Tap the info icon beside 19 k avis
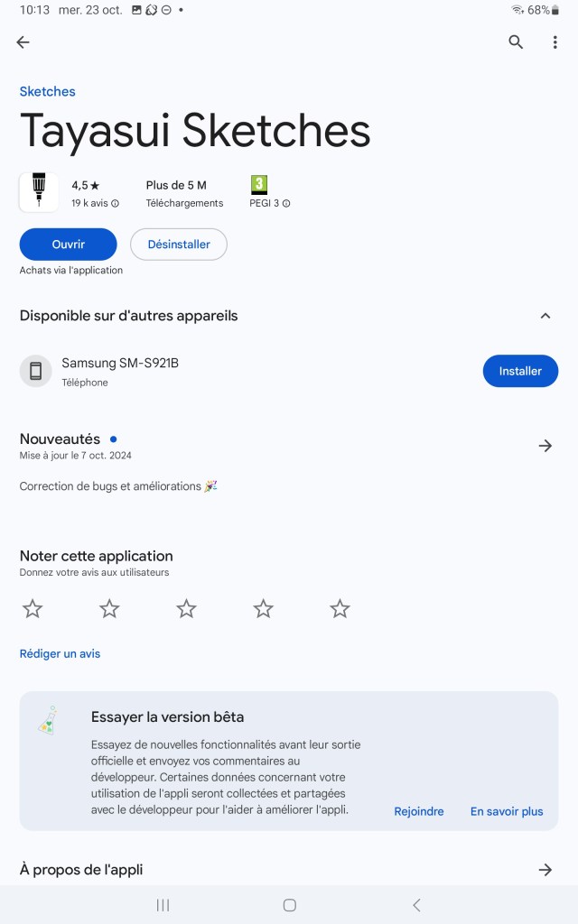Image resolution: width=578 pixels, height=924 pixels. (x=115, y=204)
